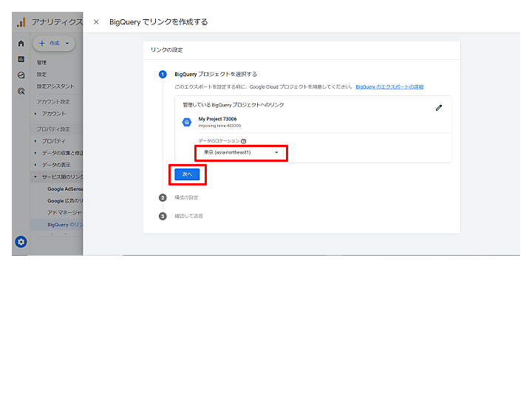Open the Home icon in sidebar

pyautogui.click(x=21, y=44)
